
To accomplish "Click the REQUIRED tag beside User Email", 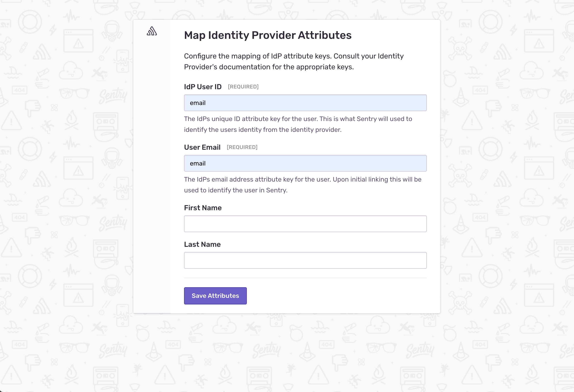I will tap(242, 147).
